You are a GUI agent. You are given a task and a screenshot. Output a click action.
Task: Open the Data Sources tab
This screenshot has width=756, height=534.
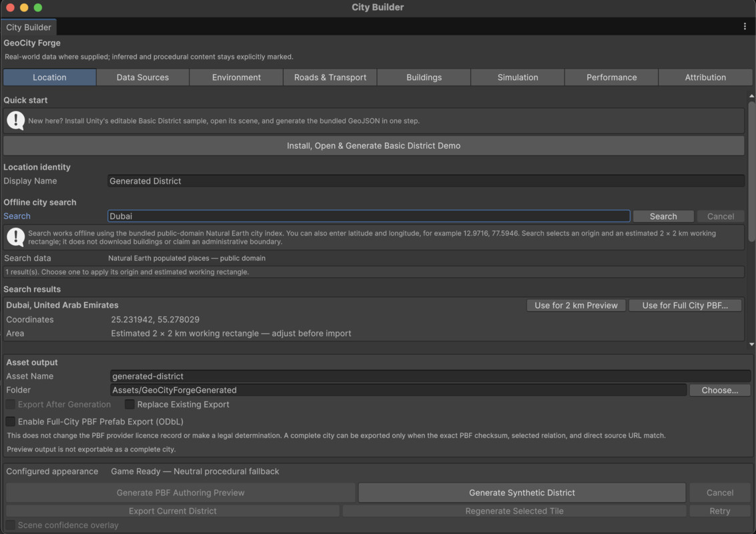143,77
